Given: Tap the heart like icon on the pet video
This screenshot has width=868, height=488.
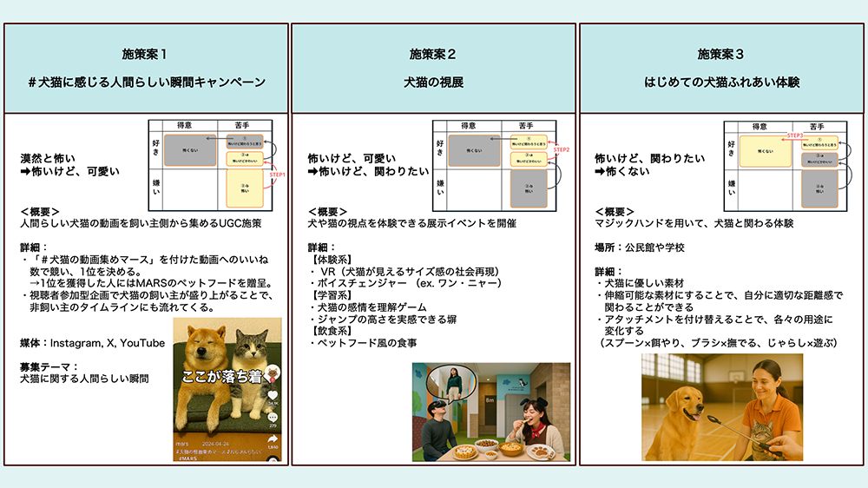Looking at the screenshot, I should pyautogui.click(x=273, y=393).
